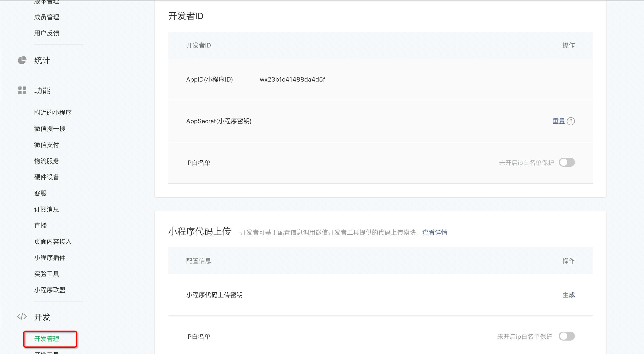
Task: Click the AppID value wx23b1c41488da4d5f
Action: pyautogui.click(x=292, y=79)
